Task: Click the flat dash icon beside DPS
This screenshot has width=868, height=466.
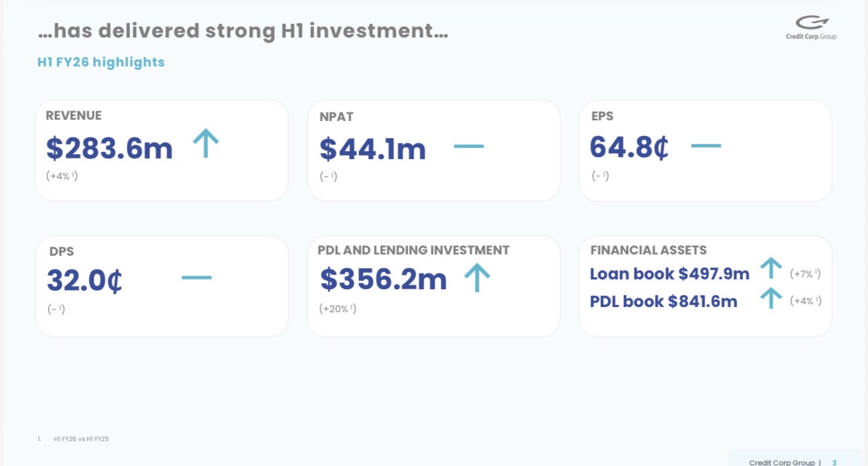Action: 197,277
